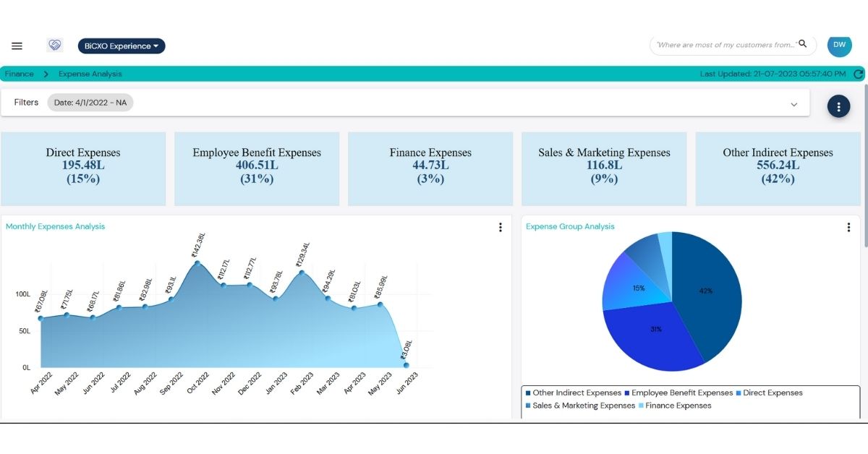The height and width of the screenshot is (454, 868).
Task: Expand the Filters panel chevron
Action: click(x=793, y=104)
